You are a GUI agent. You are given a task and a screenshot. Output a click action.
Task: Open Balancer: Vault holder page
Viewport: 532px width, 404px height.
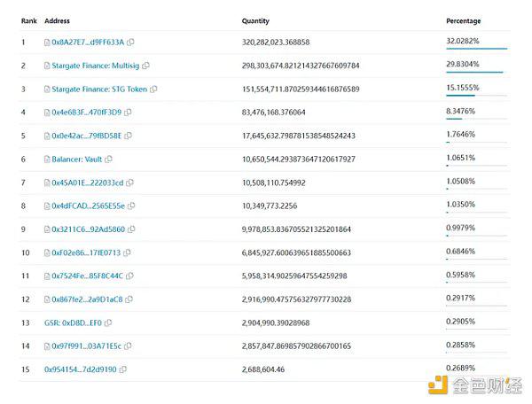point(76,159)
